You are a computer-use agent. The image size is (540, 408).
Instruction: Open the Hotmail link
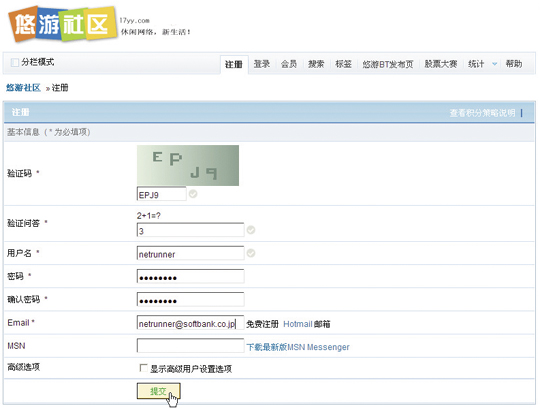298,324
